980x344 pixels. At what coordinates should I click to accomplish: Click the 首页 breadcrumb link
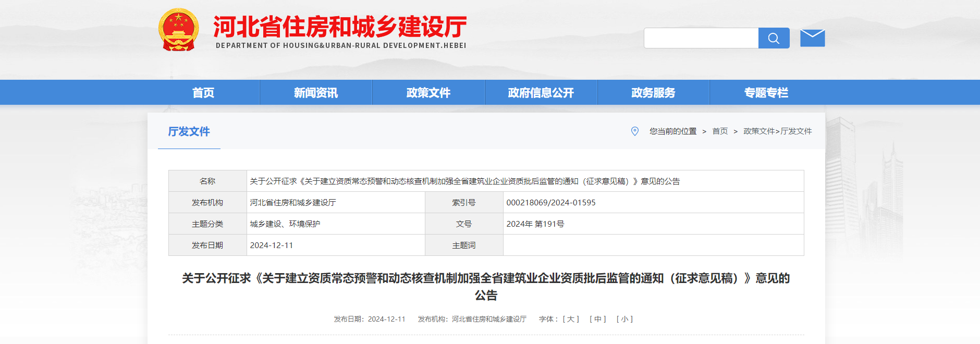pyautogui.click(x=720, y=131)
